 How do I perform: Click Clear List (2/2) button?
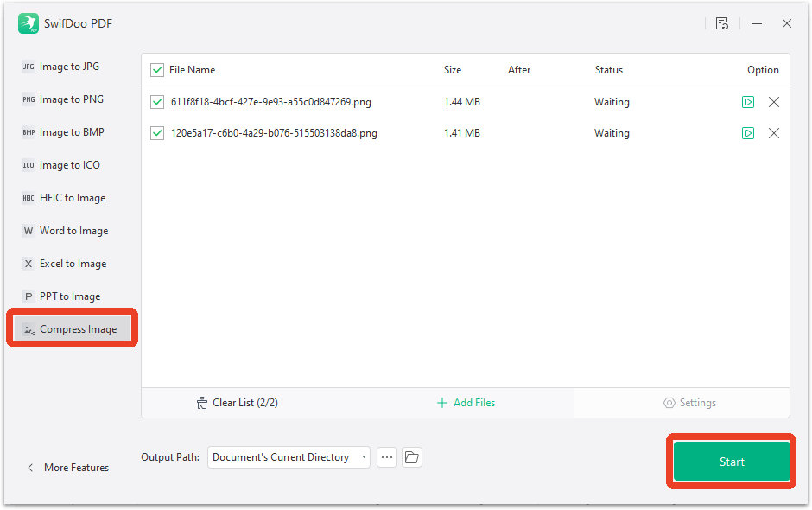[238, 403]
